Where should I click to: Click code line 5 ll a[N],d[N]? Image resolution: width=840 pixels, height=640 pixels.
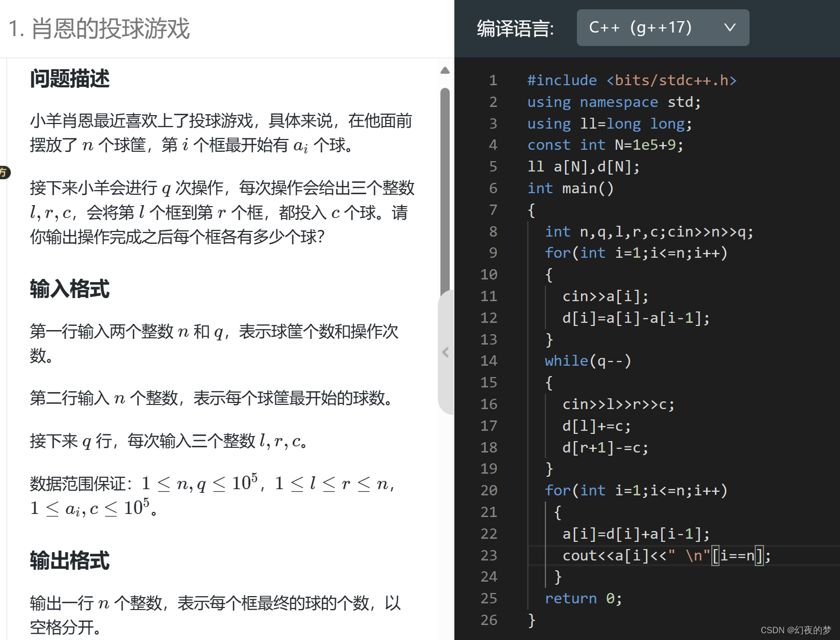584,167
